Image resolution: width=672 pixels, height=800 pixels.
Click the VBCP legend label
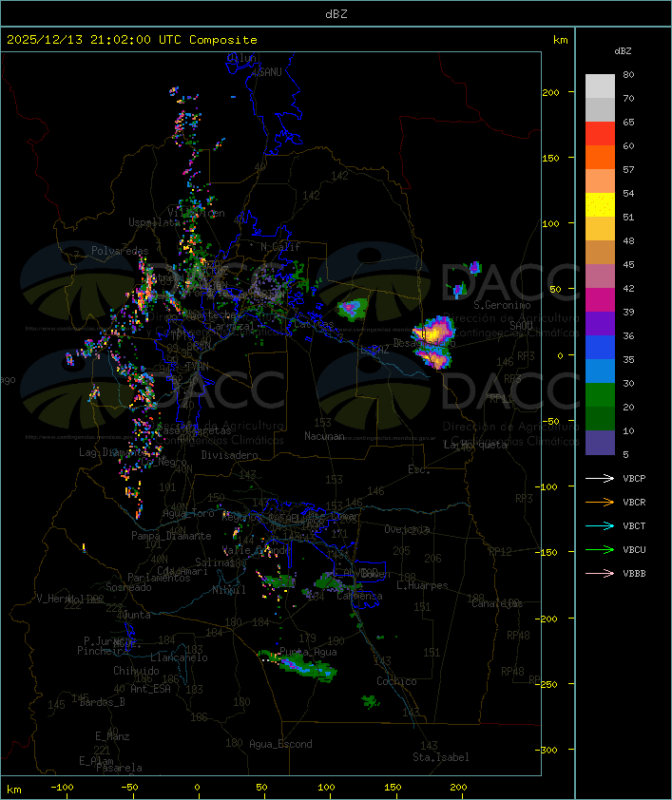pos(634,478)
